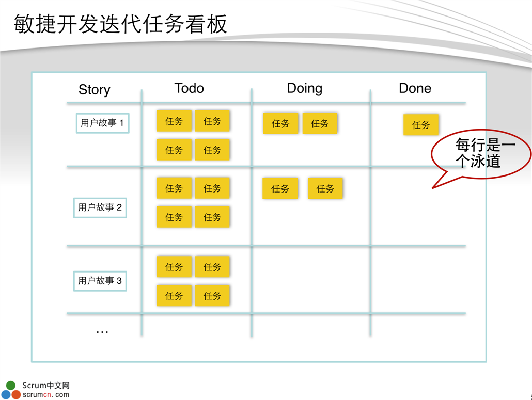Open the scrumcn.com link

[46, 395]
